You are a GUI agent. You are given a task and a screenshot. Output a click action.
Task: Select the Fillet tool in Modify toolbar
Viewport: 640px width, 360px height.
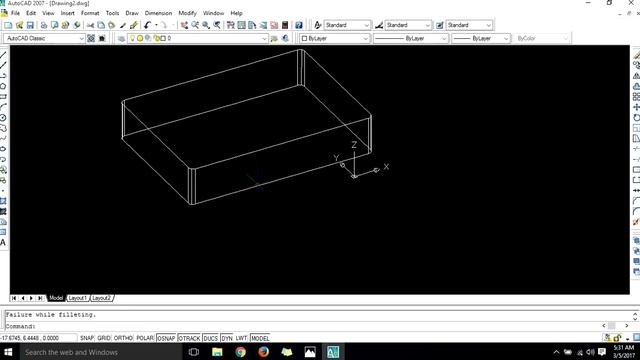click(x=636, y=211)
